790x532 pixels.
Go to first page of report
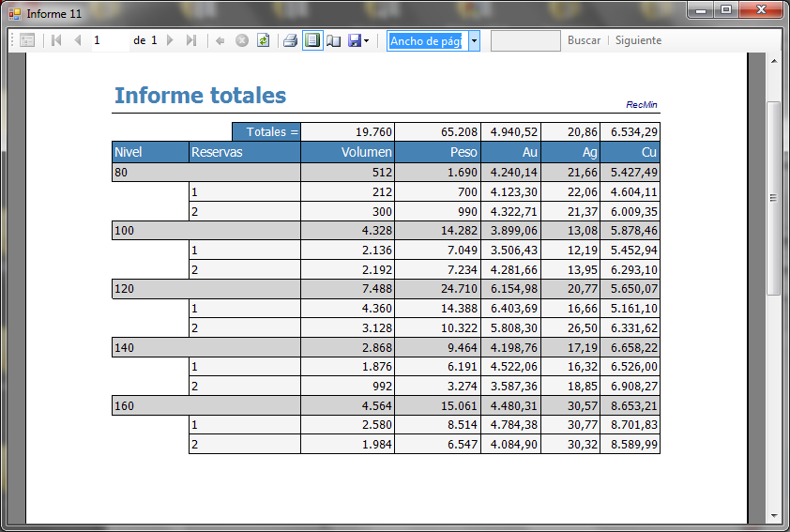[56, 40]
